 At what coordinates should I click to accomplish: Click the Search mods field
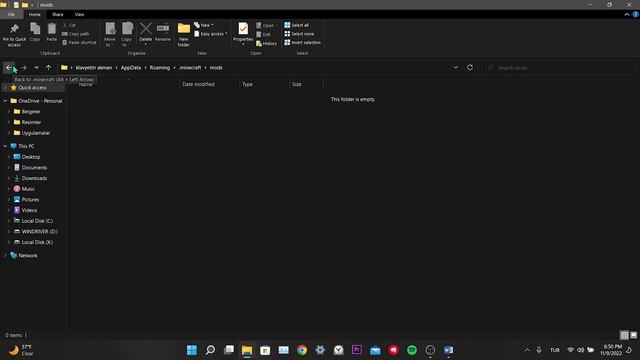pyautogui.click(x=560, y=68)
